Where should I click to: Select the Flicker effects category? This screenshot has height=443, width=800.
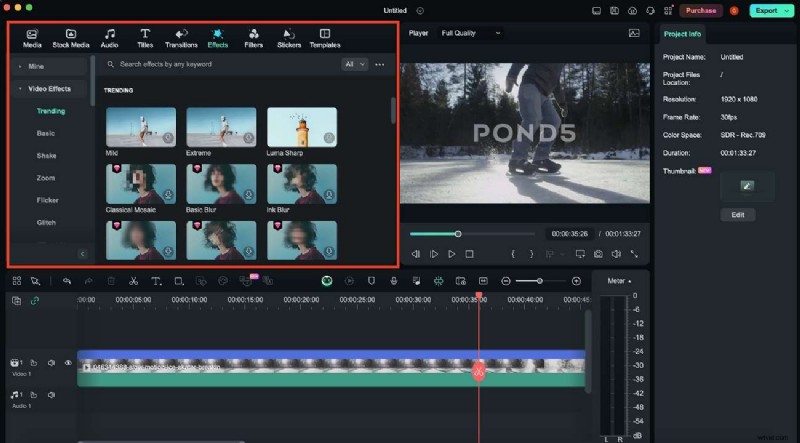(47, 200)
